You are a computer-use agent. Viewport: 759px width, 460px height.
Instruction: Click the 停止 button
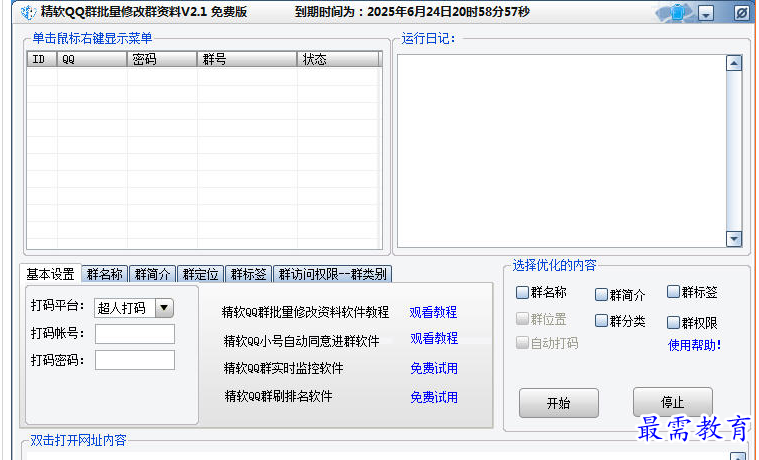pos(672,402)
